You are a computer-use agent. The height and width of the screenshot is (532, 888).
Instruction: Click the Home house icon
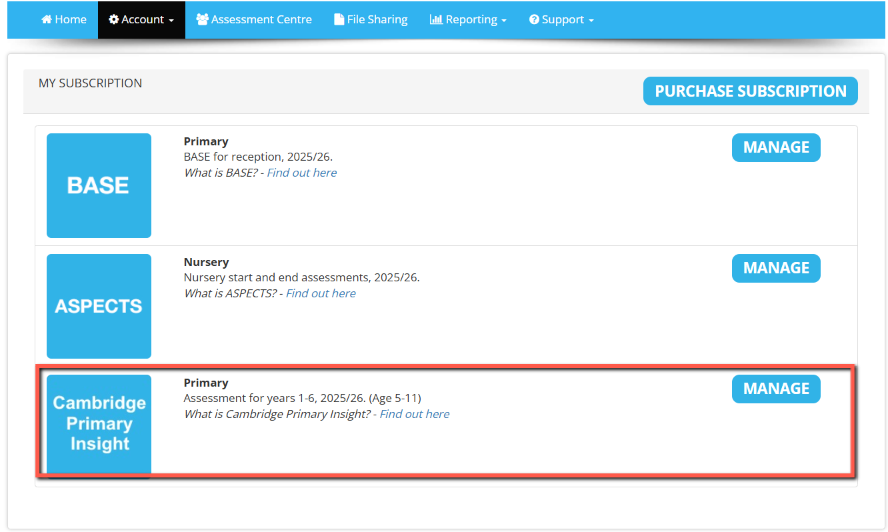pos(46,20)
